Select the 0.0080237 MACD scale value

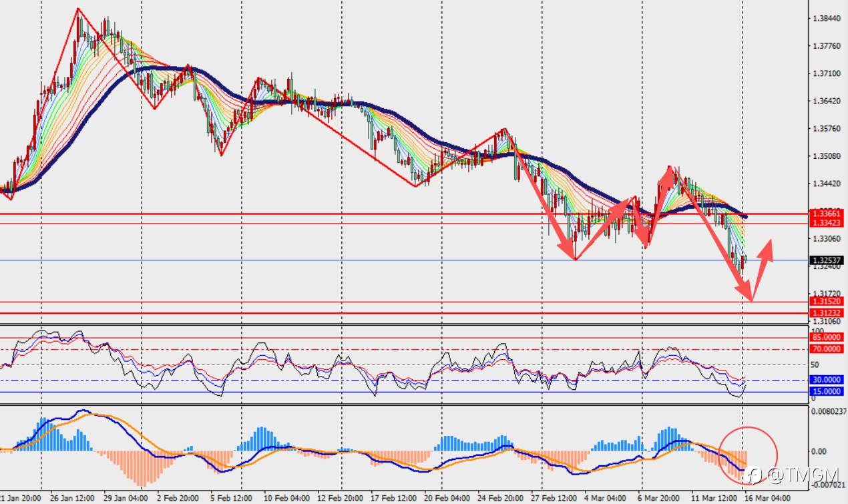[x=829, y=413]
